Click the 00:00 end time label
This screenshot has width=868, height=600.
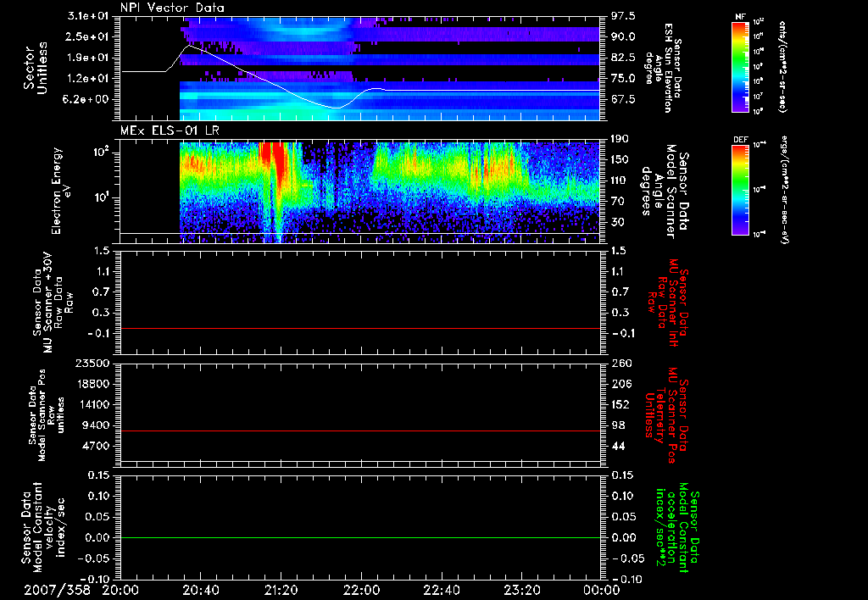[601, 590]
